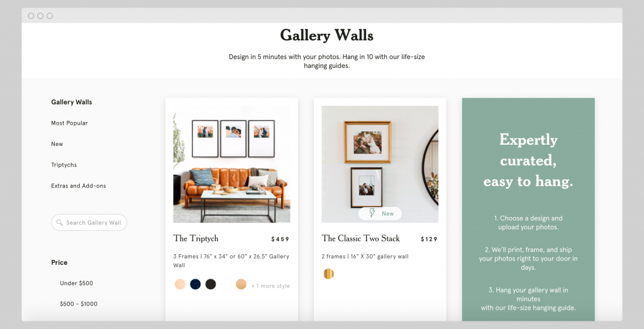Filter price Under $500
Image resolution: width=644 pixels, height=329 pixels.
tap(76, 283)
